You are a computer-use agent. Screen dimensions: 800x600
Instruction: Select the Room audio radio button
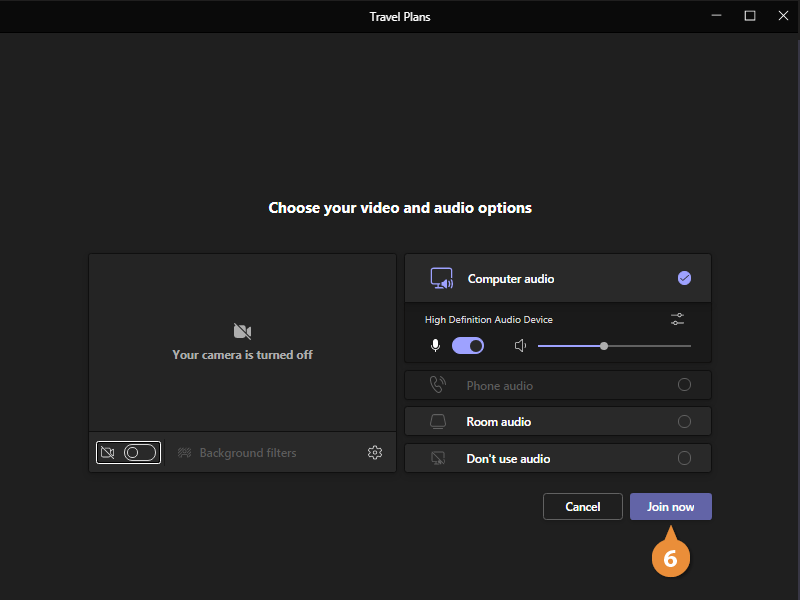click(x=684, y=422)
